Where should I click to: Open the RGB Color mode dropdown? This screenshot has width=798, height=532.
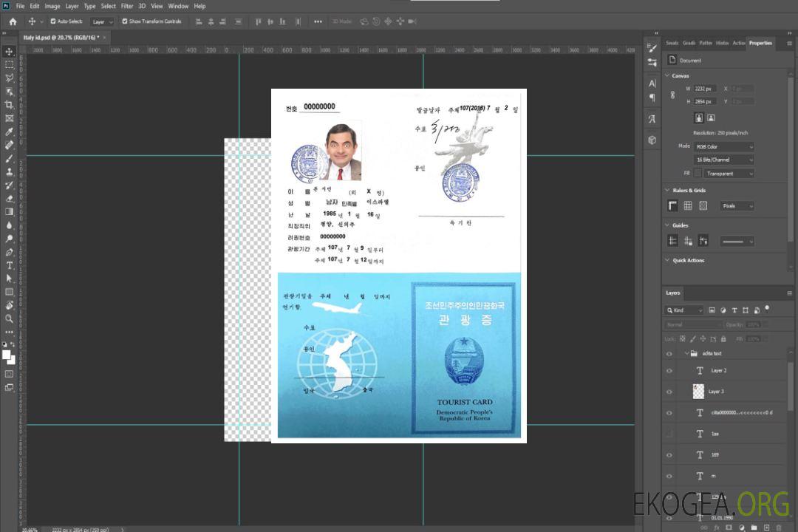click(723, 146)
